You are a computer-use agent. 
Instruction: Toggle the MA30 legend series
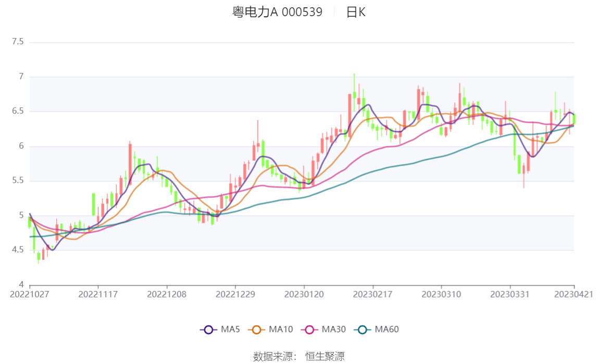tap(323, 329)
